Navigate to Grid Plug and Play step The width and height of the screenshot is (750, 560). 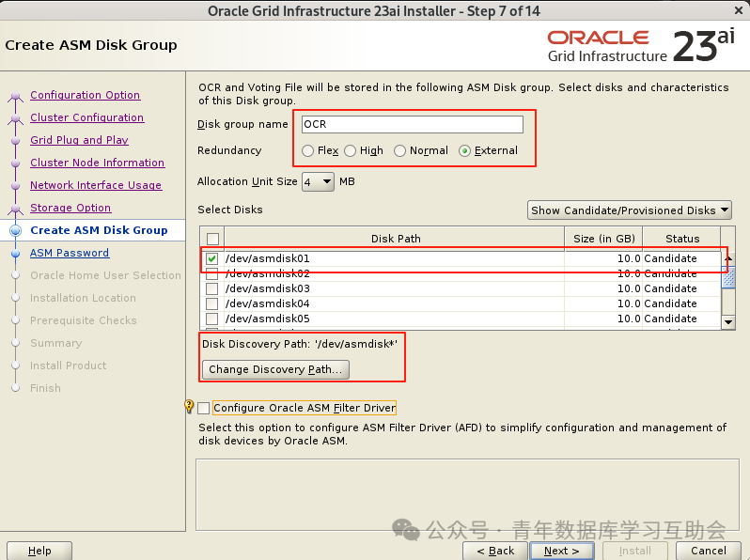tap(79, 140)
